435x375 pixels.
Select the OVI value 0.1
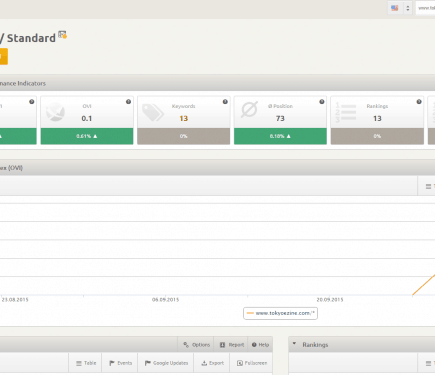point(87,118)
